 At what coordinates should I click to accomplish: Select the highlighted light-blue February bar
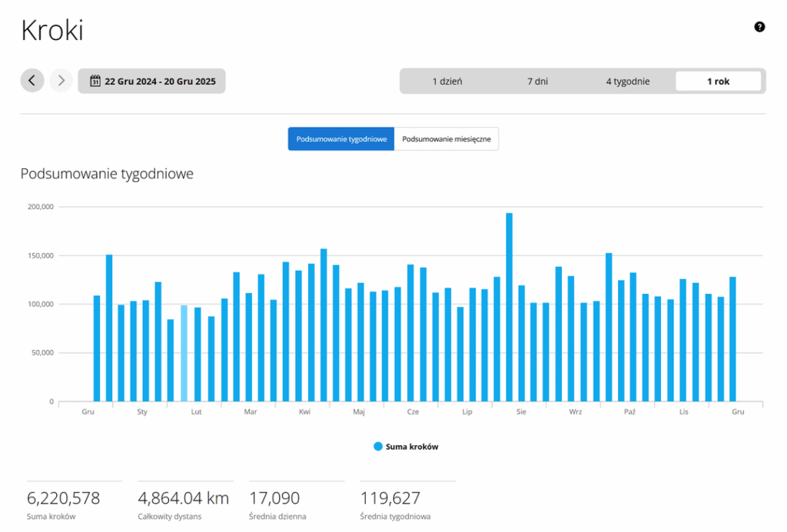(x=184, y=354)
